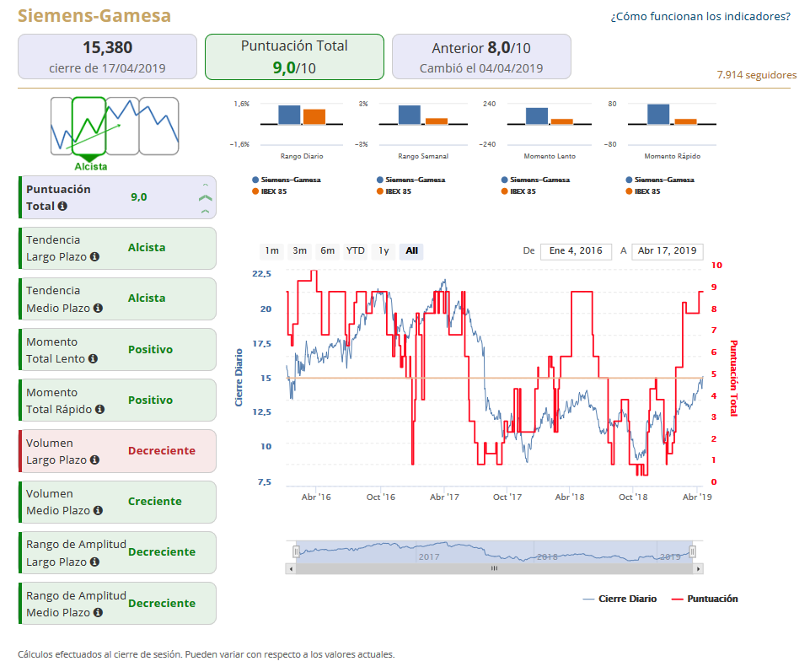Open info icon for Momento Total Lento
Image resolution: width=810 pixels, height=672 pixels.
pyautogui.click(x=93, y=358)
